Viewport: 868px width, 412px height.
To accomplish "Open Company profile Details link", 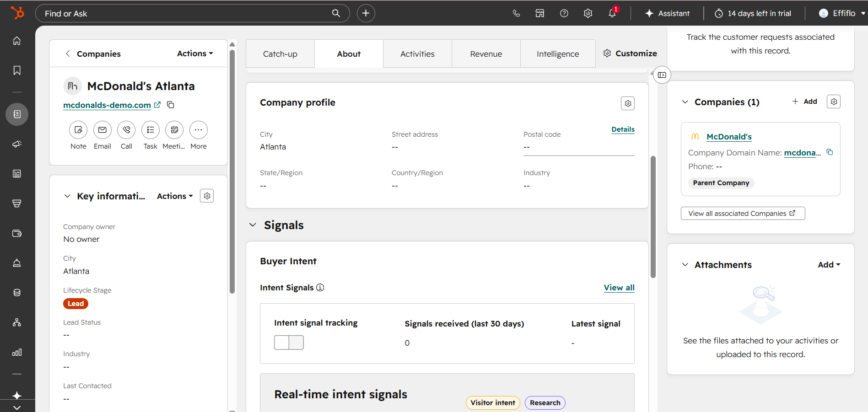I will (623, 129).
